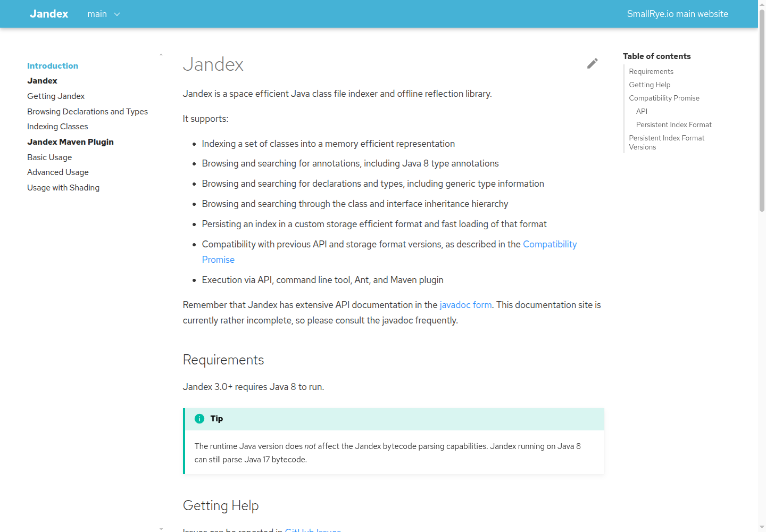Click the Requirements section heading

223,360
